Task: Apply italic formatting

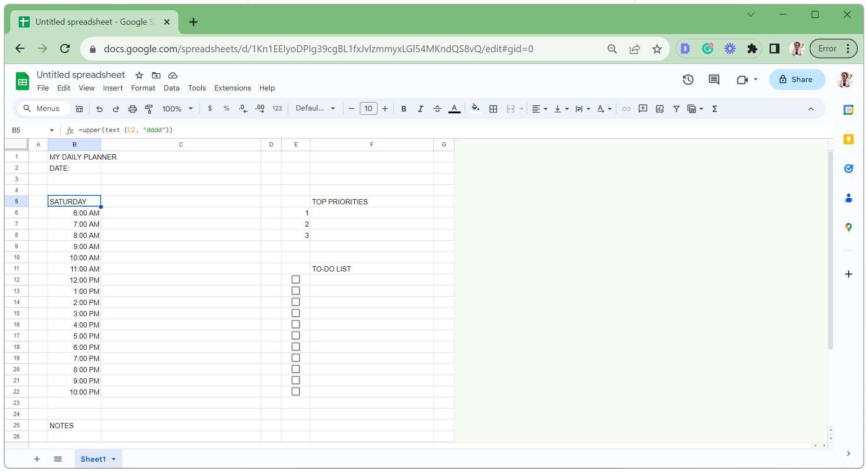Action: pyautogui.click(x=420, y=108)
